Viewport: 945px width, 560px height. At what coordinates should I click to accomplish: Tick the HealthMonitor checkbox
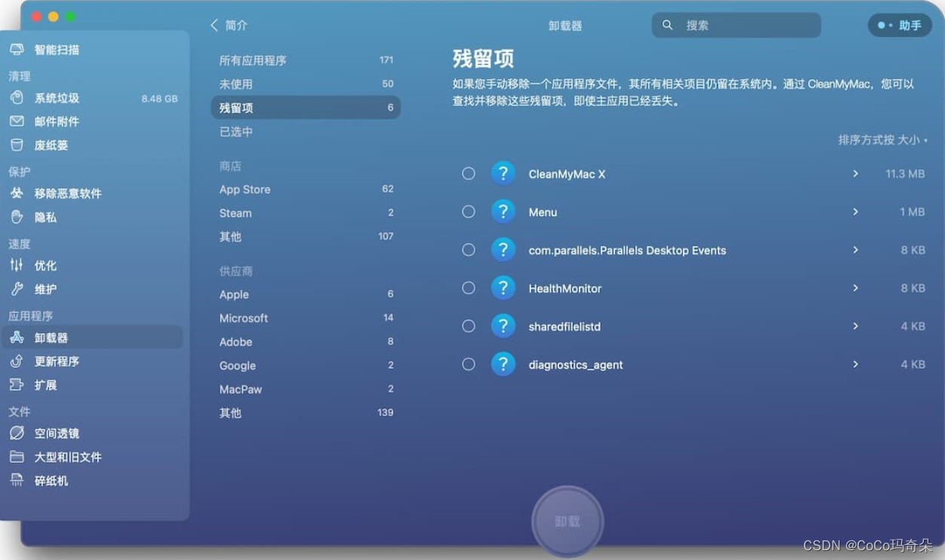pyautogui.click(x=469, y=288)
